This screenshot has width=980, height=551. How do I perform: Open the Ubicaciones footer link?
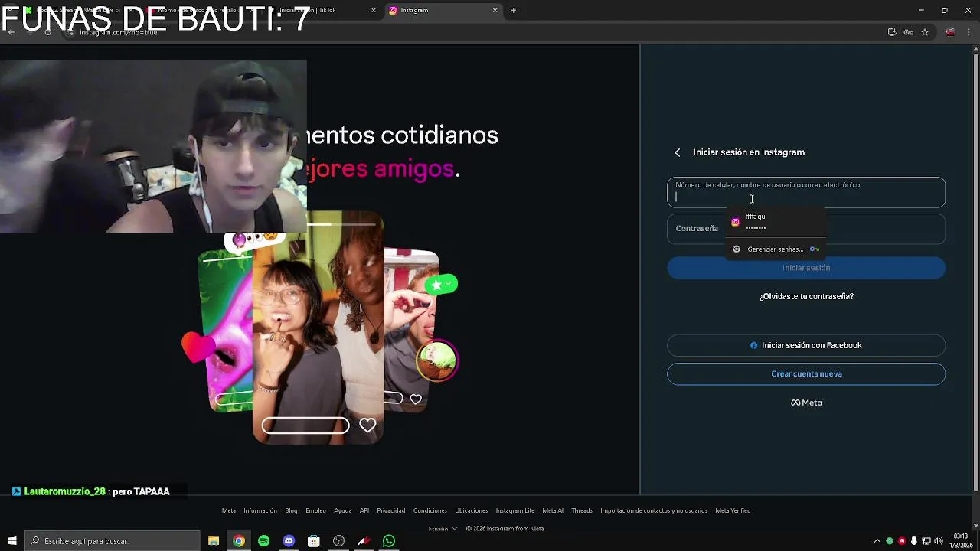[472, 510]
